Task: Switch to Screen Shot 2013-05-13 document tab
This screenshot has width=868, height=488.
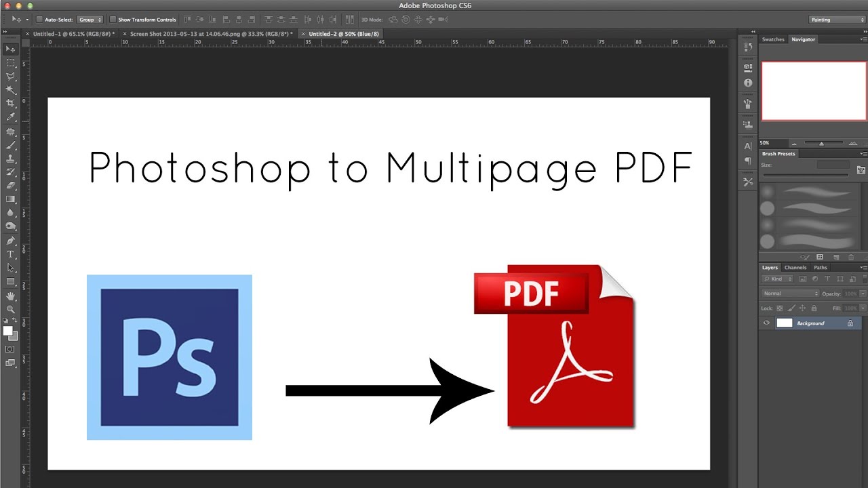Action: click(210, 33)
